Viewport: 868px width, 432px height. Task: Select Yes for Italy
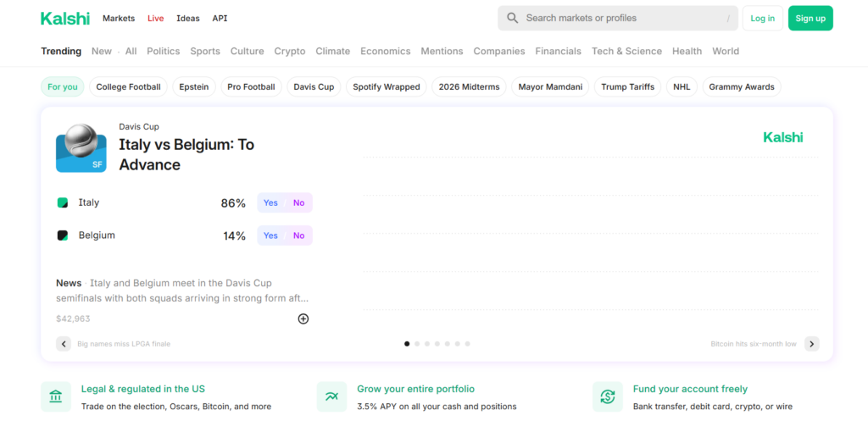pyautogui.click(x=270, y=203)
